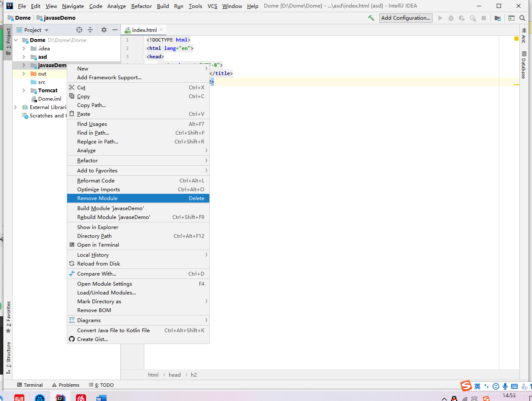Open the Database tool window
The width and height of the screenshot is (532, 401).
click(x=524, y=65)
